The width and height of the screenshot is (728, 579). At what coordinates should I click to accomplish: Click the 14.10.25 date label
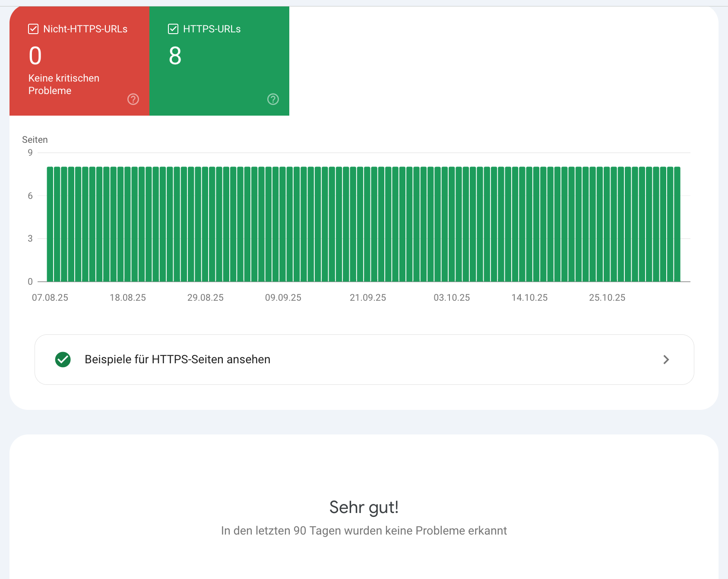click(529, 298)
